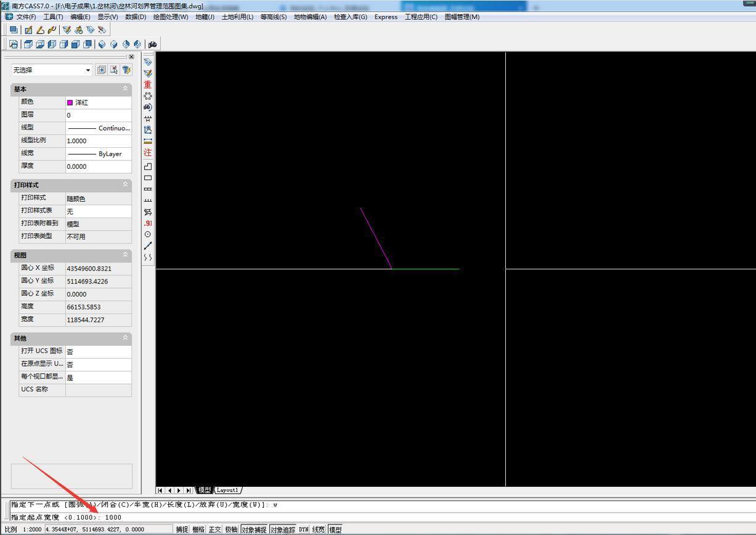Click the coordinate measure tool in the vertical toolbar

coord(148,130)
